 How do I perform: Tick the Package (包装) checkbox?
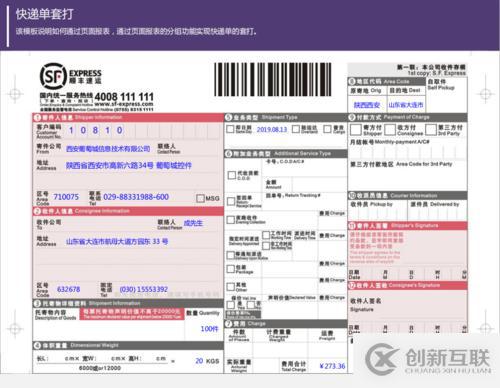click(231, 269)
